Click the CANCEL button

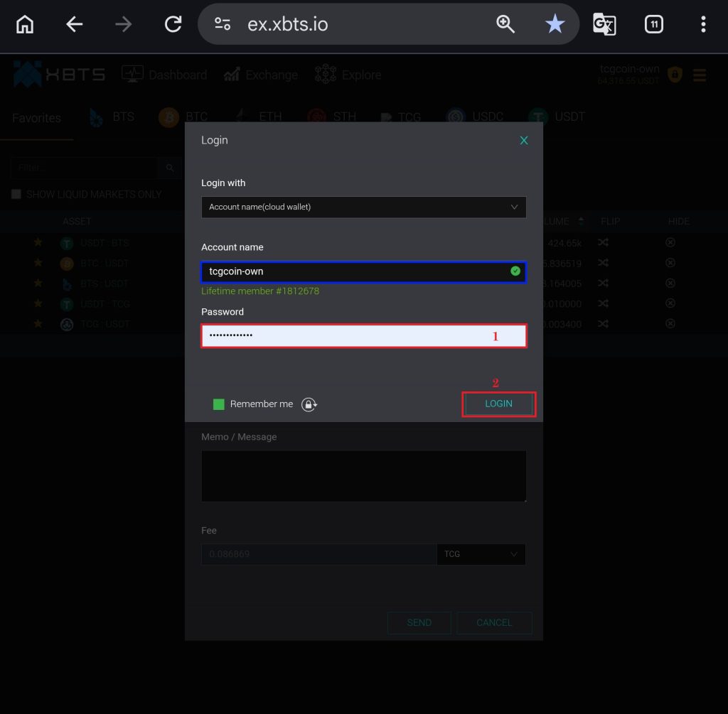pyautogui.click(x=494, y=622)
